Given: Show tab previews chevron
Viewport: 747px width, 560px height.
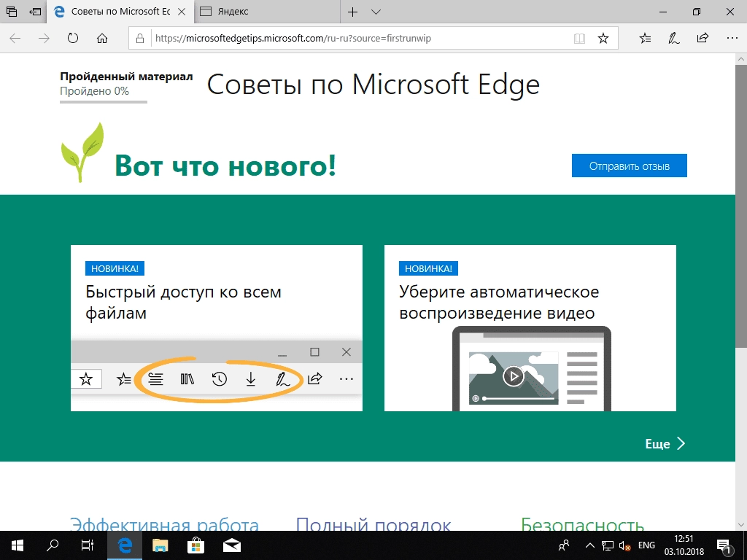Looking at the screenshot, I should [x=376, y=12].
